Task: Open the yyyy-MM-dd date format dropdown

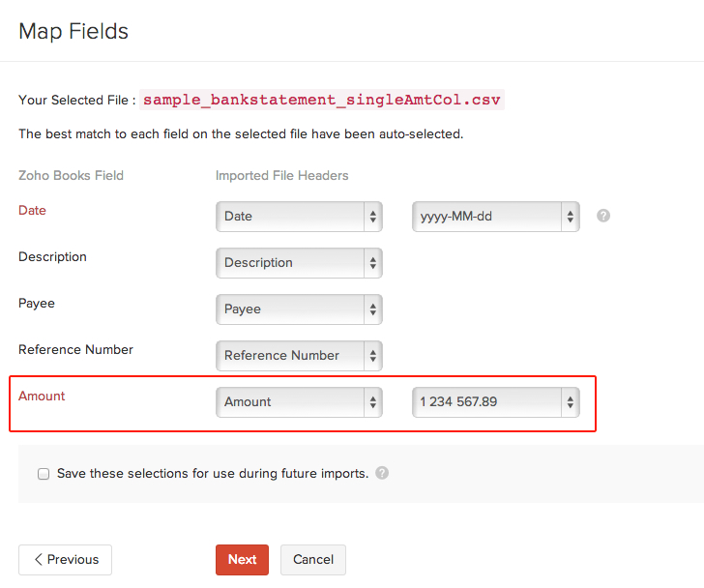Action: (495, 216)
